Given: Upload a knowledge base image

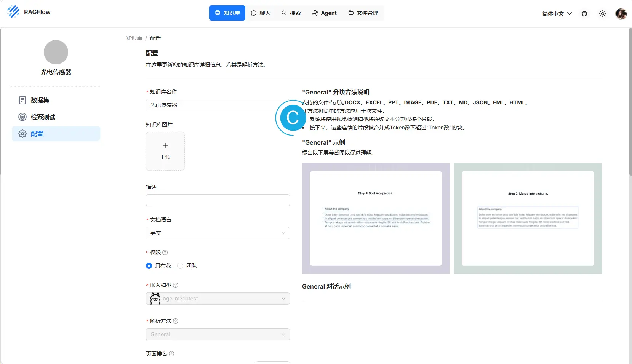Looking at the screenshot, I should [165, 151].
